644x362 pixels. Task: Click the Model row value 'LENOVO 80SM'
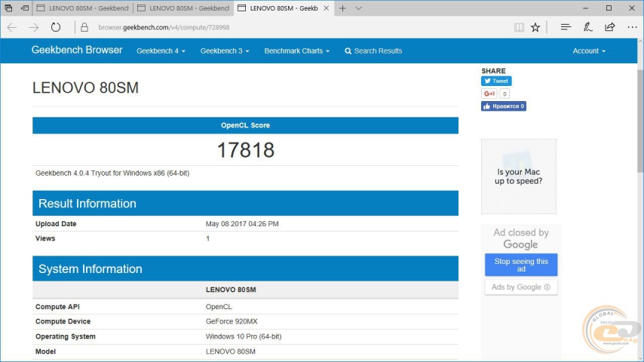[x=231, y=351]
